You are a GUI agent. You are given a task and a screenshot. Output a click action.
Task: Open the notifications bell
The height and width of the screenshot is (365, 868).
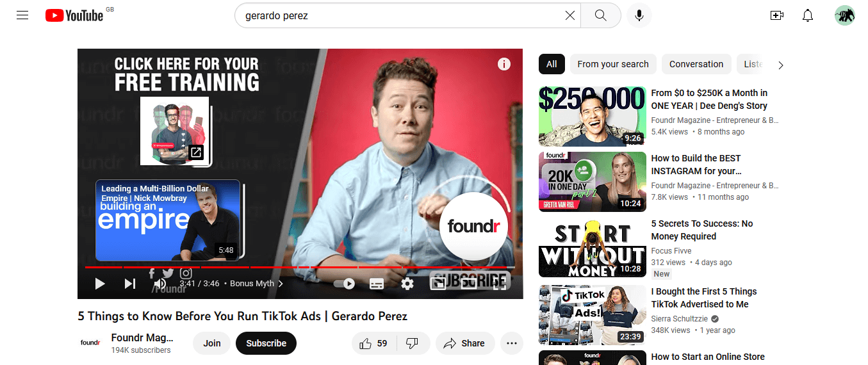pyautogui.click(x=808, y=15)
